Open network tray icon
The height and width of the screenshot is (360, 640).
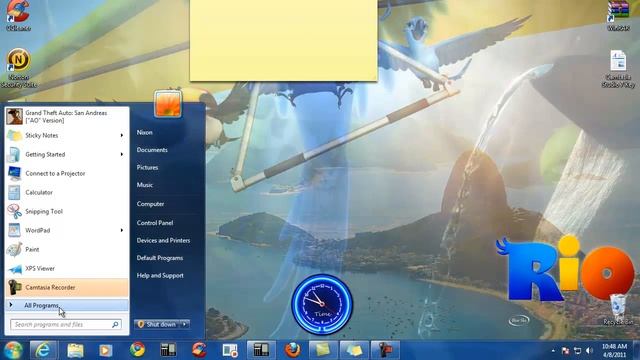(577, 351)
